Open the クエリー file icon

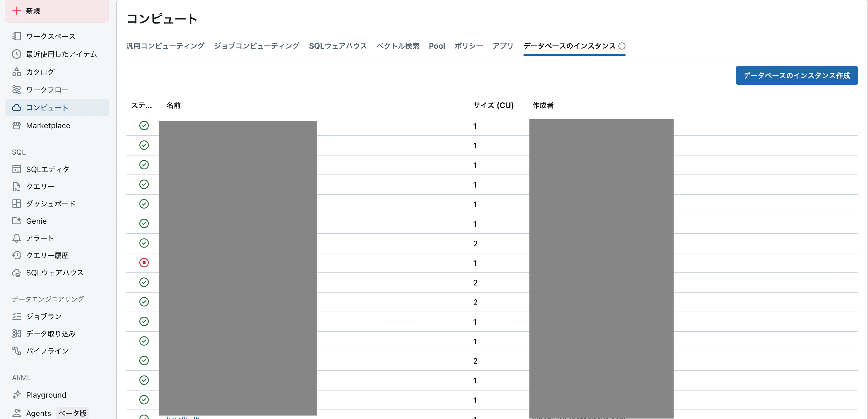[17, 186]
